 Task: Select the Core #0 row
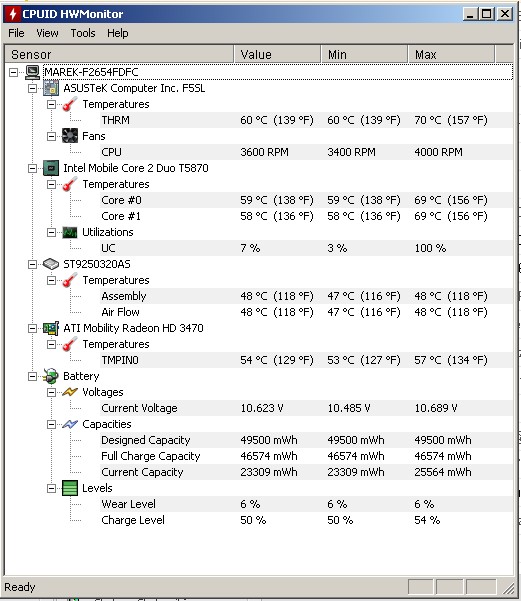pos(306,200)
